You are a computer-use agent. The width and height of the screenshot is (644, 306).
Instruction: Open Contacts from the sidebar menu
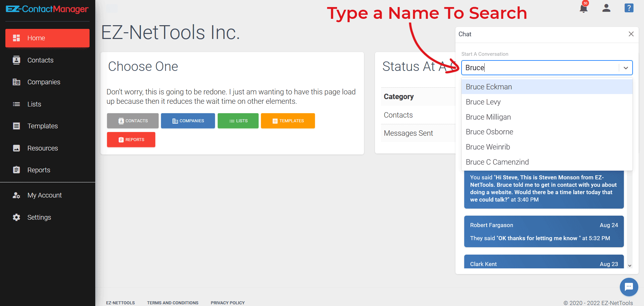coord(47,60)
